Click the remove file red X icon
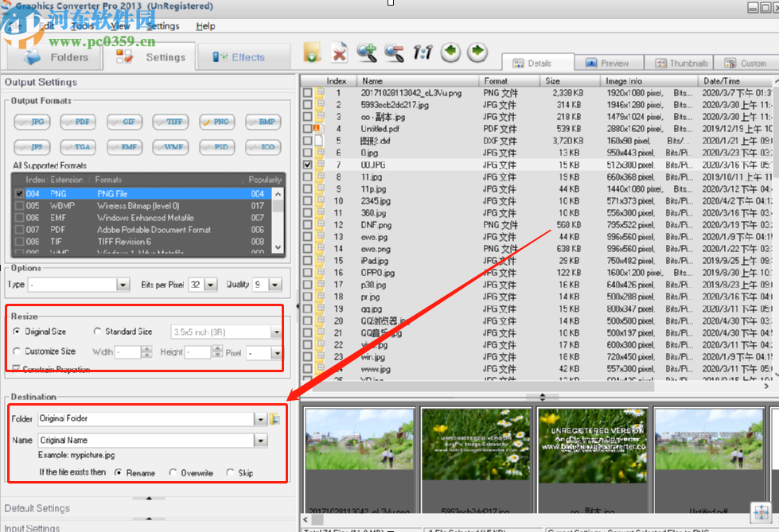Screen dimensions: 779x532 [337, 52]
